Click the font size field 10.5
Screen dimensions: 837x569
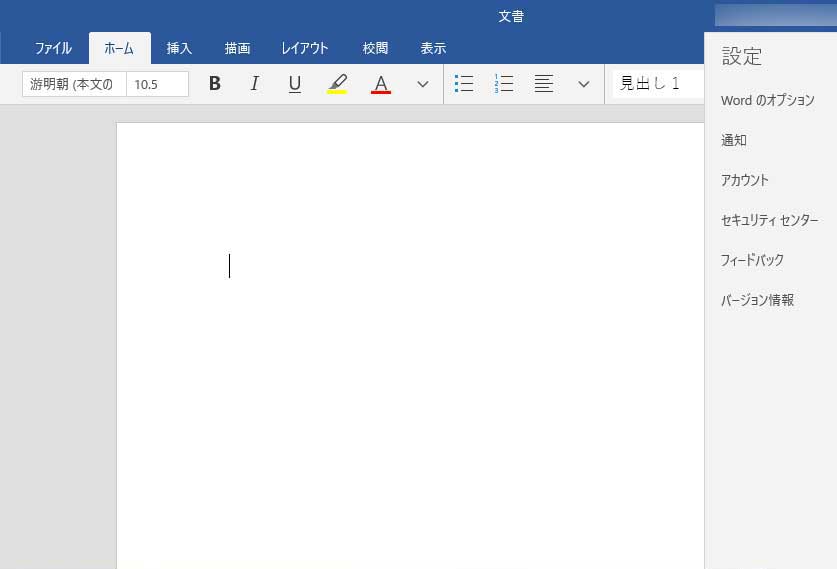pyautogui.click(x=157, y=84)
